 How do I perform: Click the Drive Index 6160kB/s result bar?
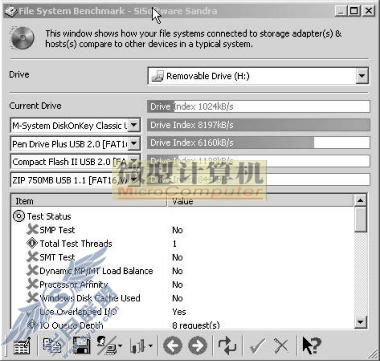pyautogui.click(x=259, y=143)
